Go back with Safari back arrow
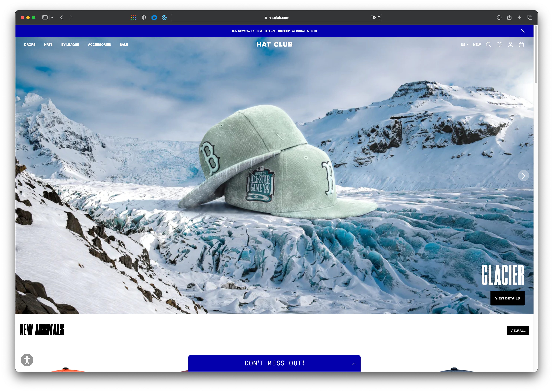 pyautogui.click(x=62, y=18)
